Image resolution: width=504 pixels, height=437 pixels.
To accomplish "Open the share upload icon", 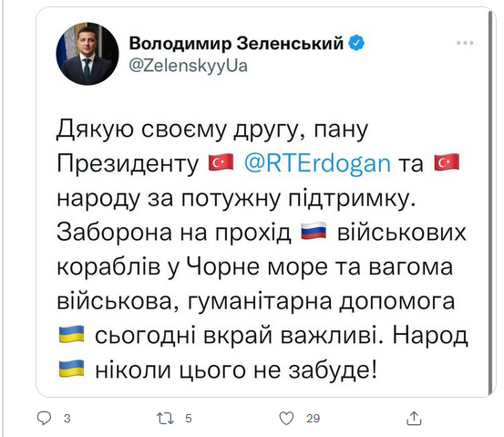I will pyautogui.click(x=414, y=418).
